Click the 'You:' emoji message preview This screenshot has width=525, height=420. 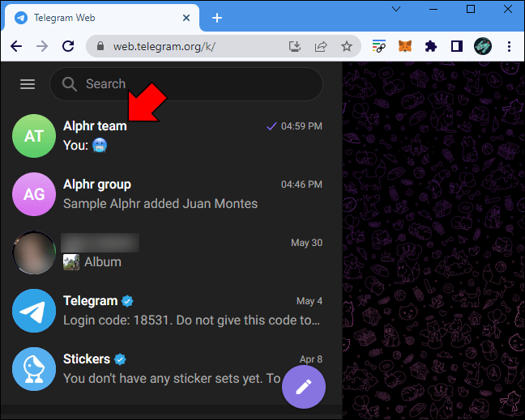(x=85, y=146)
